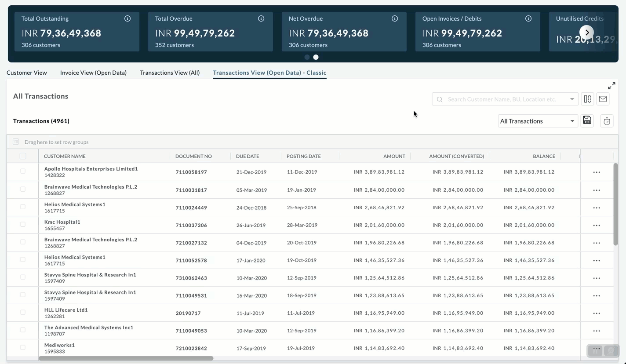Check row for document 7210027132
626x364 pixels.
click(x=23, y=242)
